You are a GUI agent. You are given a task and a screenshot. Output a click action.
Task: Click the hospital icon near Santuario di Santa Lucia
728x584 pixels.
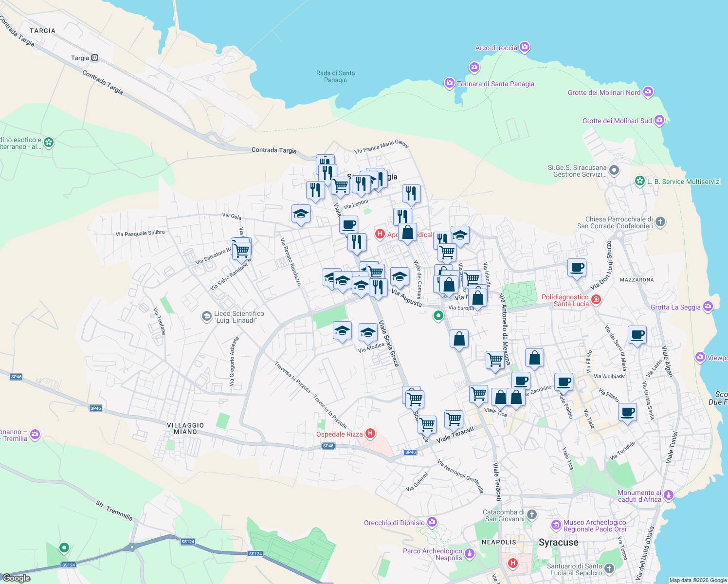coord(512,563)
